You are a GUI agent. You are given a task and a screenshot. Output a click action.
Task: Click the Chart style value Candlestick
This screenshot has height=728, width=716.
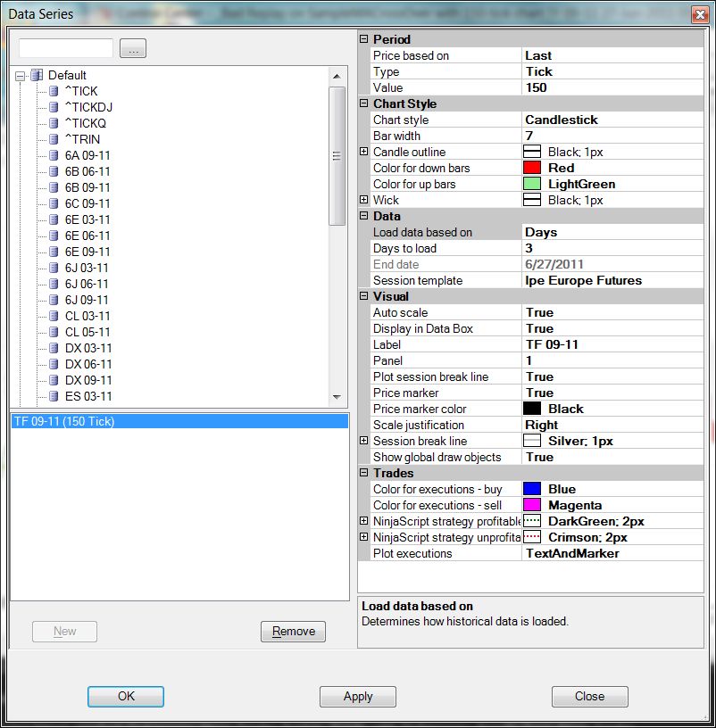612,120
